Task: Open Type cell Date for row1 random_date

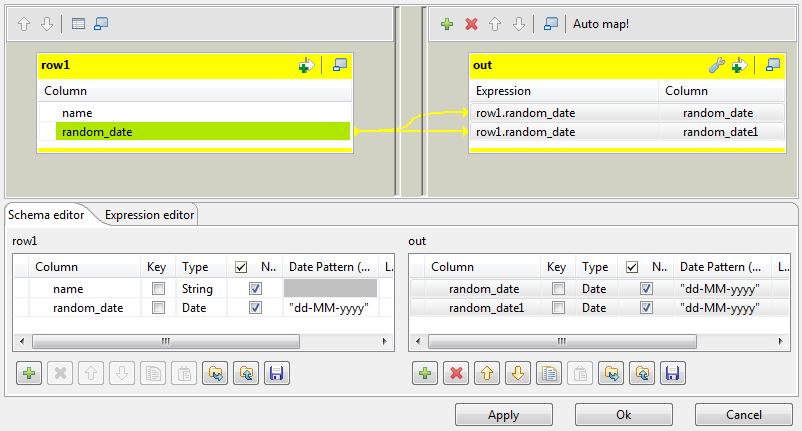Action: 200,308
